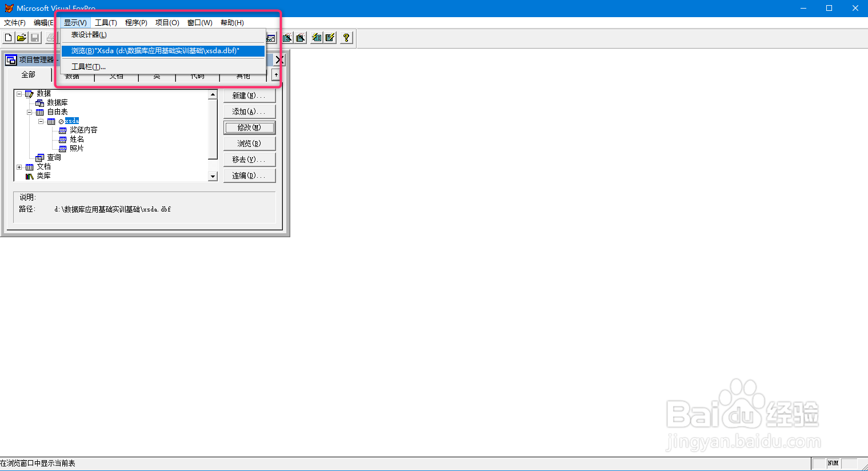
Task: Click the Save diskette toolbar icon
Action: [x=35, y=38]
